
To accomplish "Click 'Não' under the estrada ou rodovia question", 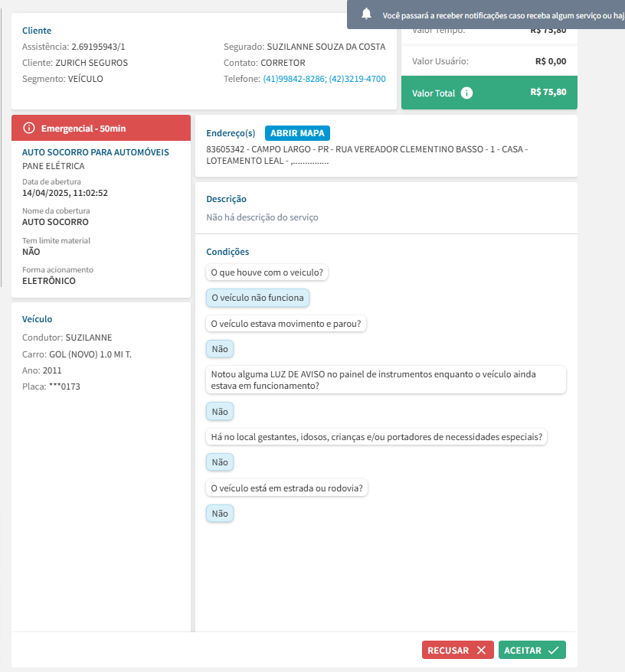I will point(220,514).
